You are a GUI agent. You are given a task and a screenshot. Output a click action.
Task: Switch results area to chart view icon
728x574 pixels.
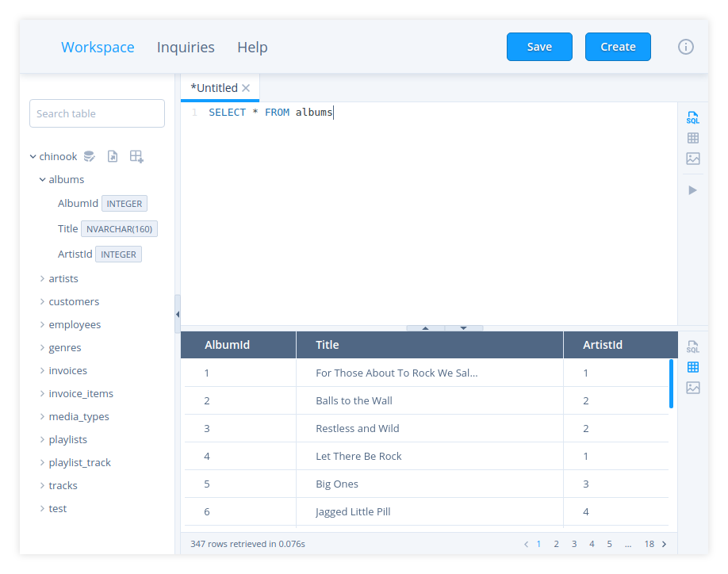point(692,388)
